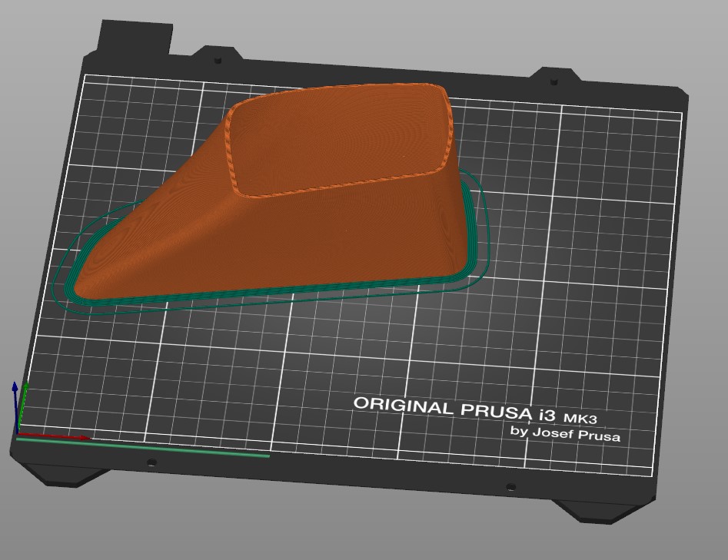Click the "ORIGINAL PRUSA i3 MK3" bed label

click(475, 410)
